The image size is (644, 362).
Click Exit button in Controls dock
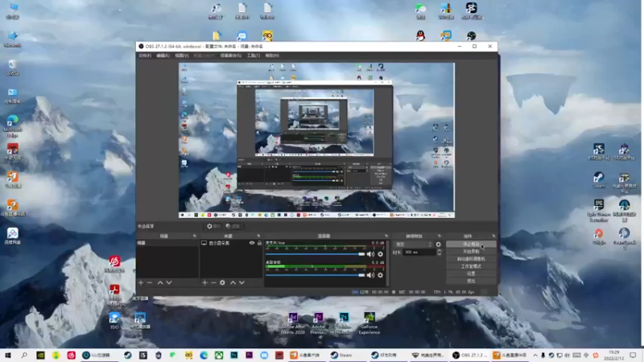(471, 281)
